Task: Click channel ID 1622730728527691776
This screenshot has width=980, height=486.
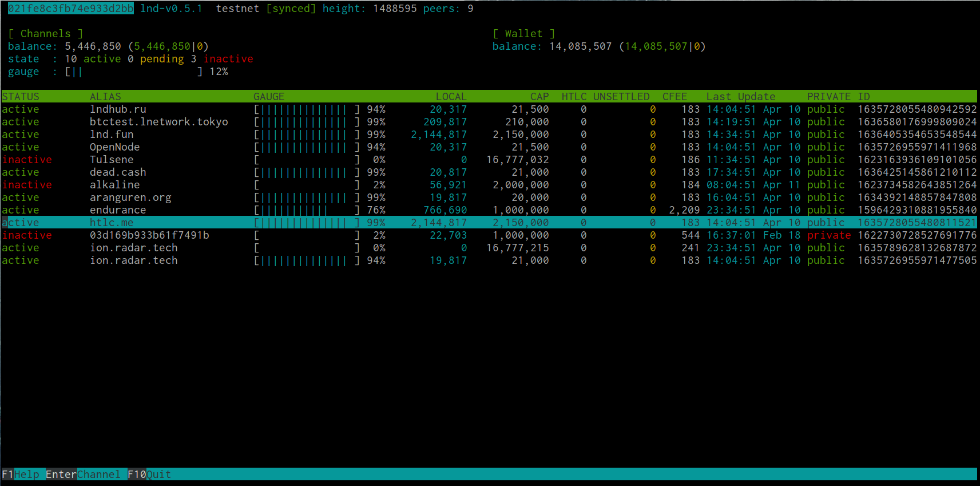Action: 917,235
